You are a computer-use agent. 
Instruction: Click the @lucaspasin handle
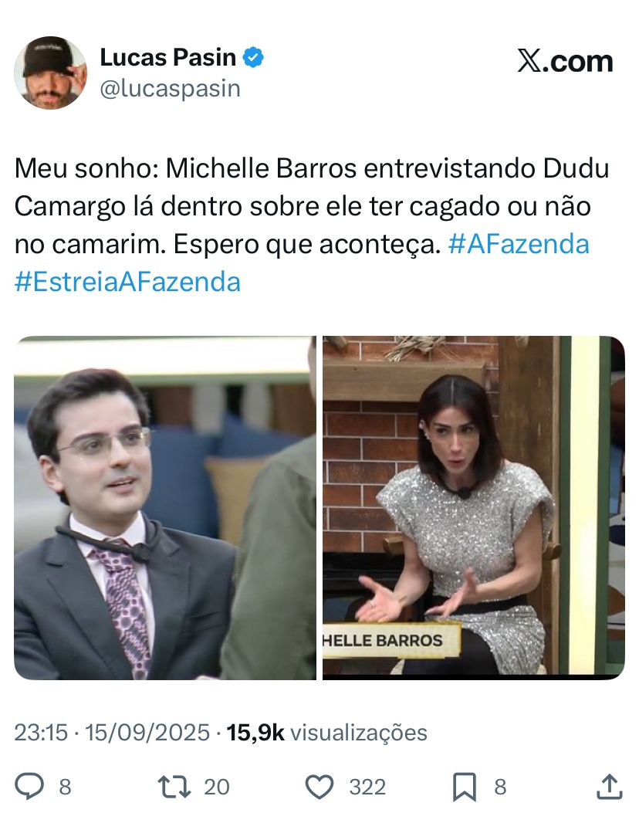tap(171, 89)
